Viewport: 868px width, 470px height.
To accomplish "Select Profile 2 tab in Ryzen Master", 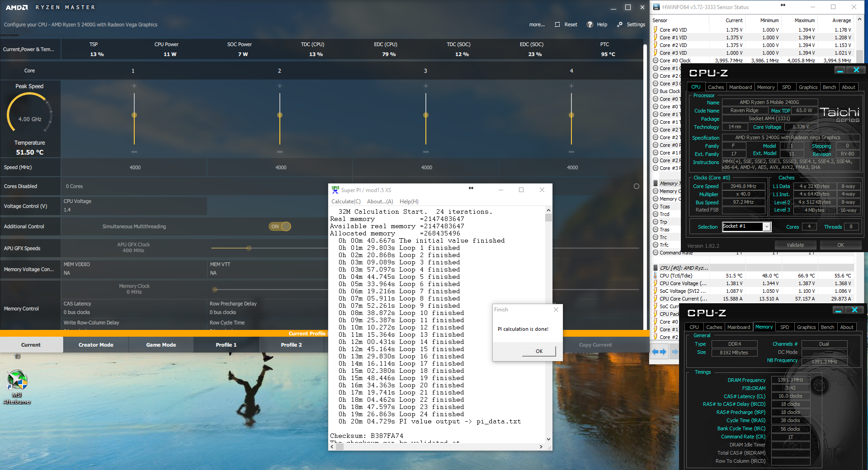I will pyautogui.click(x=291, y=345).
